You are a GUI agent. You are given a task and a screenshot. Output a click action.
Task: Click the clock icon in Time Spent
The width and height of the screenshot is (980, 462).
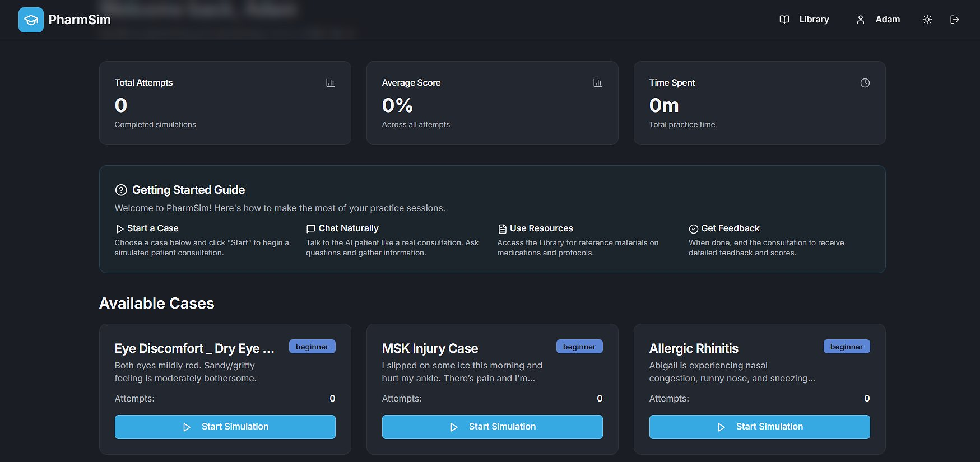(865, 83)
